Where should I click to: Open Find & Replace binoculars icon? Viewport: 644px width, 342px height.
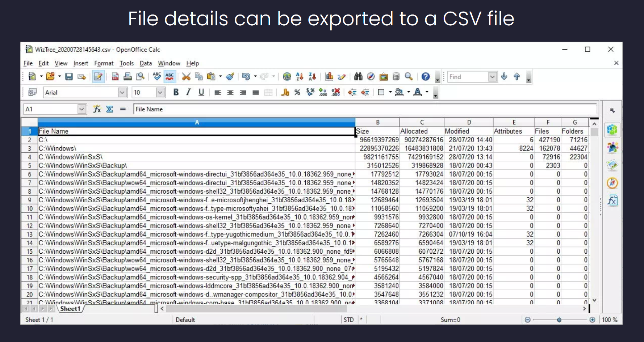[x=358, y=76]
